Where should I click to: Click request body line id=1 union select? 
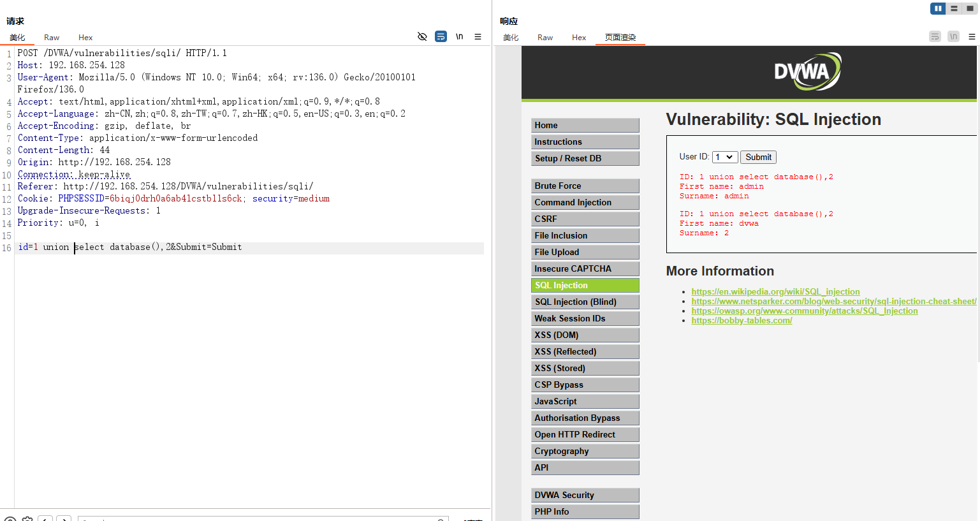(x=130, y=247)
